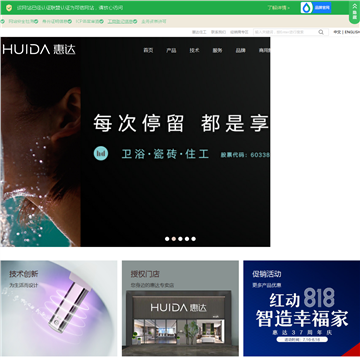Select the fifth carousel dot

[x=194, y=239]
